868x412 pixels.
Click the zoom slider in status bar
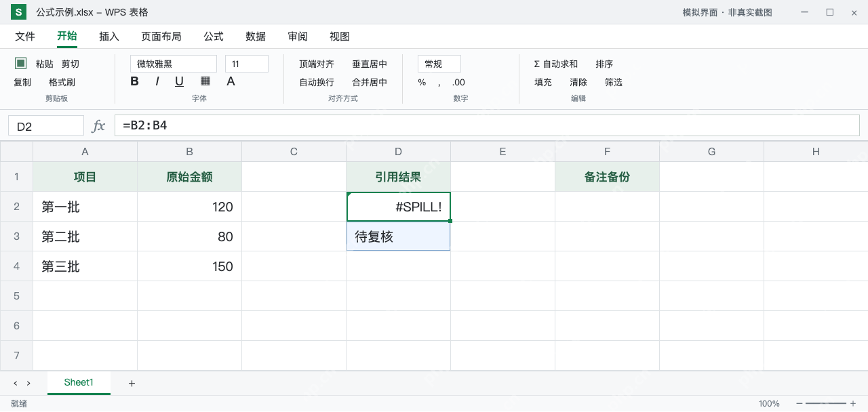pyautogui.click(x=826, y=403)
